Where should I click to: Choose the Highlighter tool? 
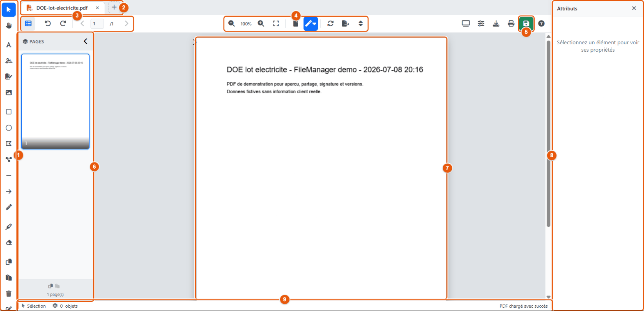tap(9, 226)
